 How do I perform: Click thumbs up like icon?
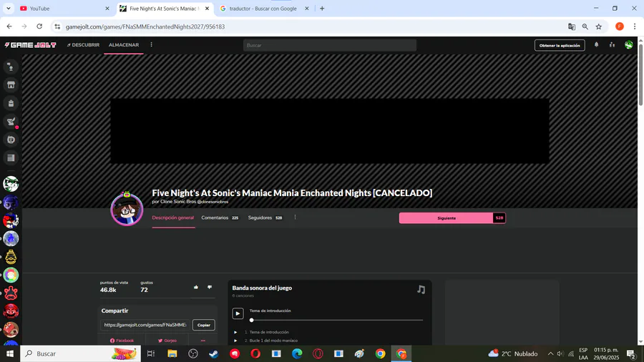click(196, 288)
